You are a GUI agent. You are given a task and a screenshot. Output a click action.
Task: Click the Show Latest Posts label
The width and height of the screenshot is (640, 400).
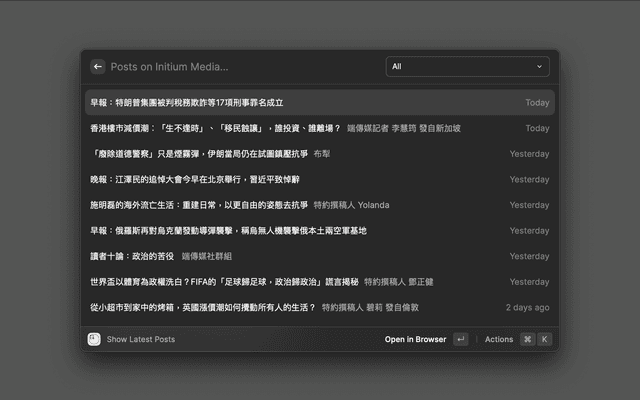click(x=141, y=339)
